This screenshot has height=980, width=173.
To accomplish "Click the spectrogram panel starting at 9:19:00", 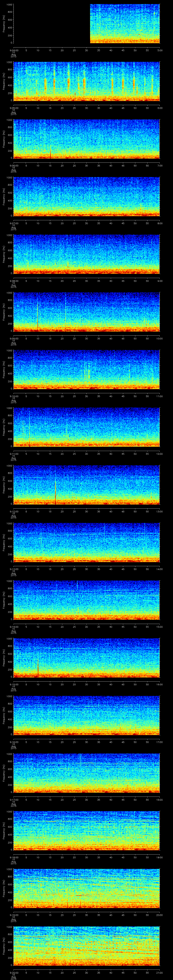I will pyautogui.click(x=87, y=888).
